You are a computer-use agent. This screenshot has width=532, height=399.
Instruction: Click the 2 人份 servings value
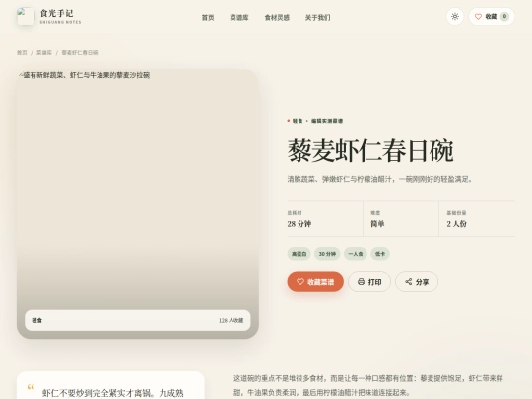click(x=456, y=224)
